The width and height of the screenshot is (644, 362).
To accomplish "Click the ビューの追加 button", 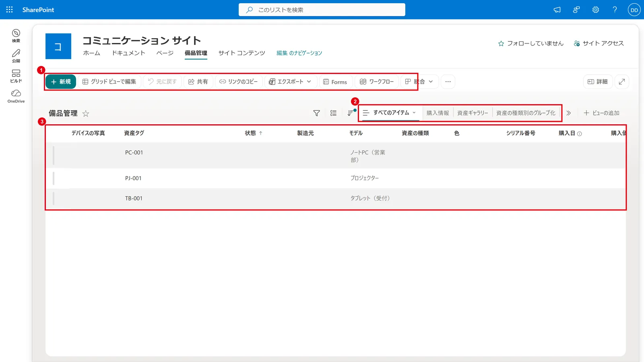I will (601, 113).
